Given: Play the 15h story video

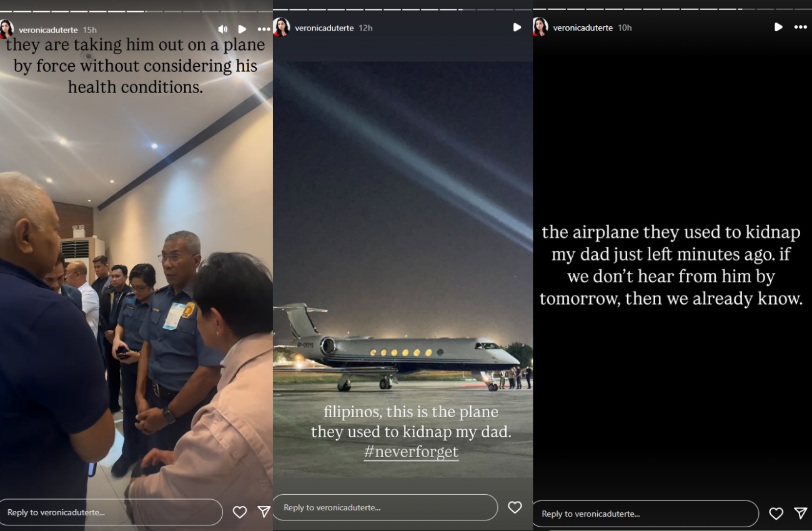Looking at the screenshot, I should (x=242, y=29).
